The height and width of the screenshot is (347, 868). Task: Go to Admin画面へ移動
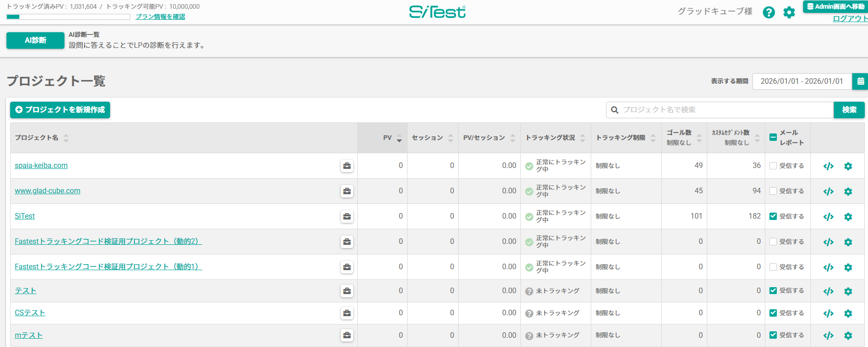pos(835,6)
